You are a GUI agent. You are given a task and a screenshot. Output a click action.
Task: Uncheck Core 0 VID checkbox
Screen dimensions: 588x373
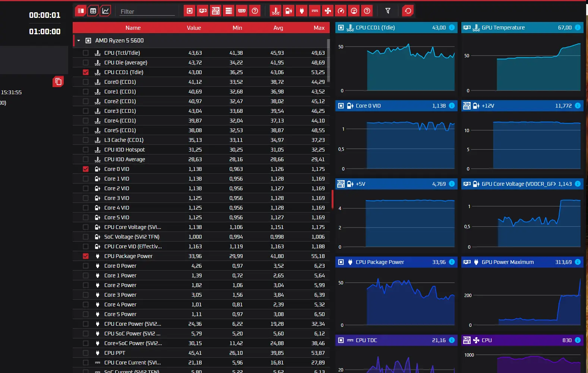point(86,169)
